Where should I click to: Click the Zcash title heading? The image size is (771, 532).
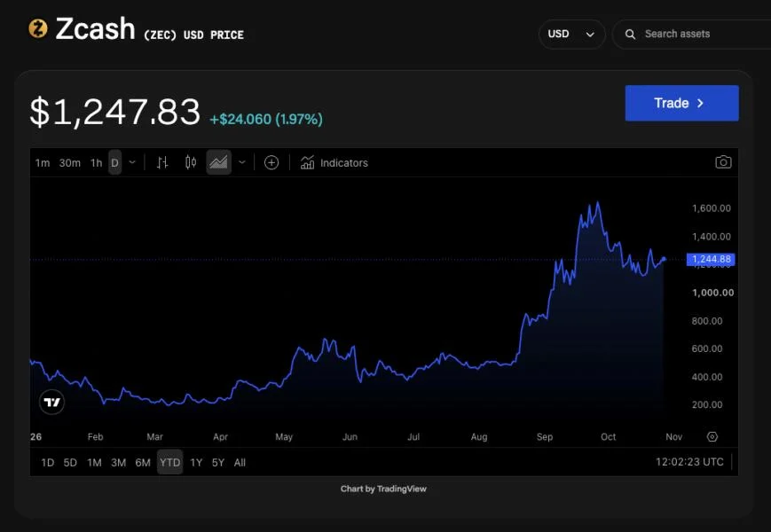[x=96, y=28]
